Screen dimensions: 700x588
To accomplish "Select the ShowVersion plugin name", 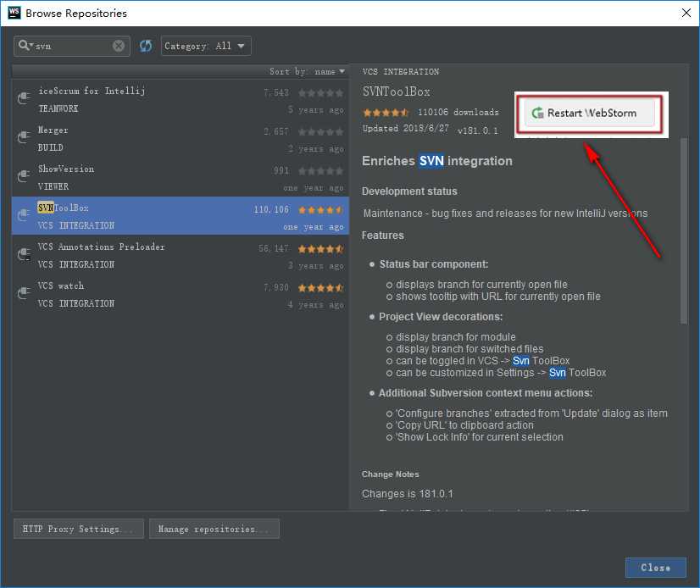I will pyautogui.click(x=66, y=169).
